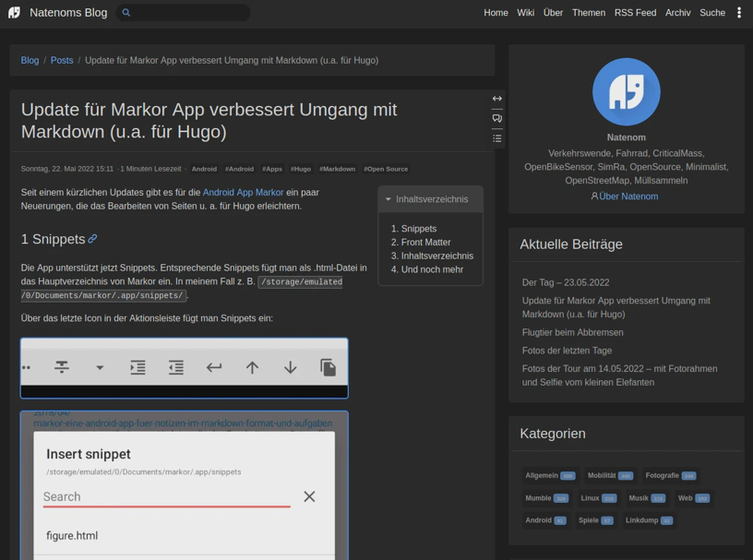
Task: Select the Fotografie category
Action: pyautogui.click(x=670, y=475)
